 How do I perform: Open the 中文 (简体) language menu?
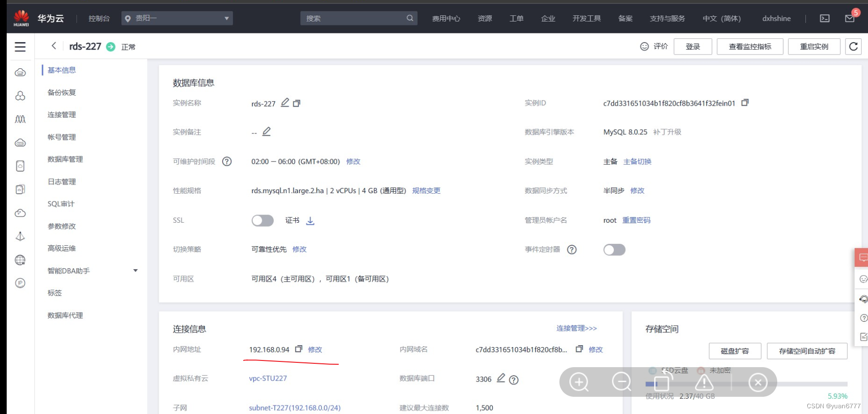(721, 18)
